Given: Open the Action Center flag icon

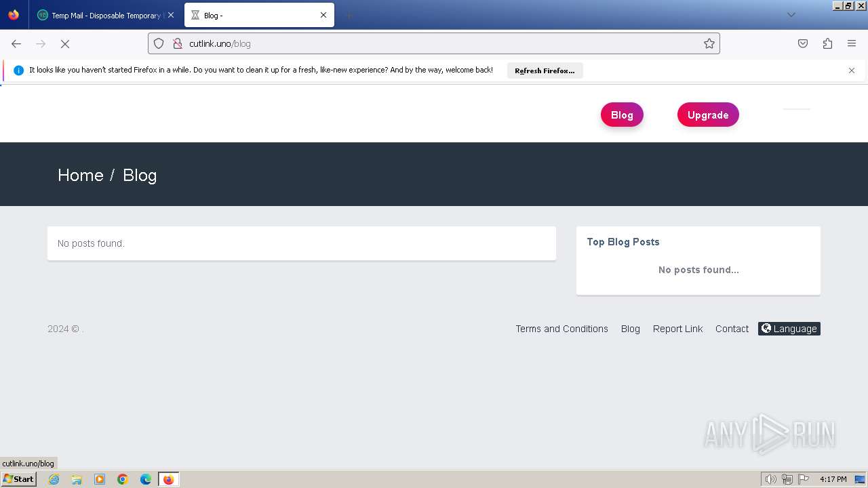Looking at the screenshot, I should click(x=804, y=479).
